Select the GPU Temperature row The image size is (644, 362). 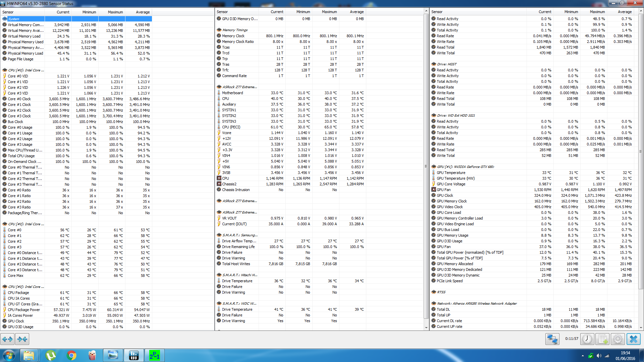(x=451, y=173)
